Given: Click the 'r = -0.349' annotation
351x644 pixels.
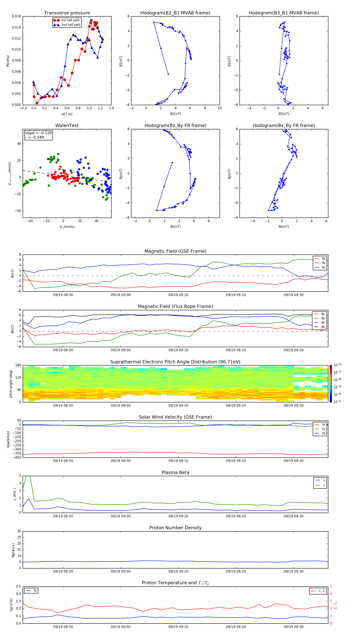Looking at the screenshot, I should point(35,137).
